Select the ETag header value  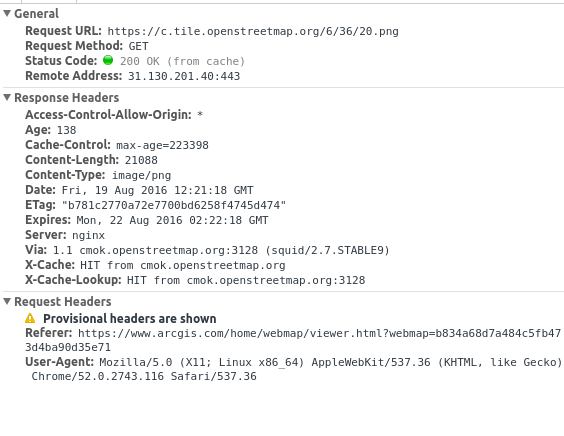[x=174, y=205]
